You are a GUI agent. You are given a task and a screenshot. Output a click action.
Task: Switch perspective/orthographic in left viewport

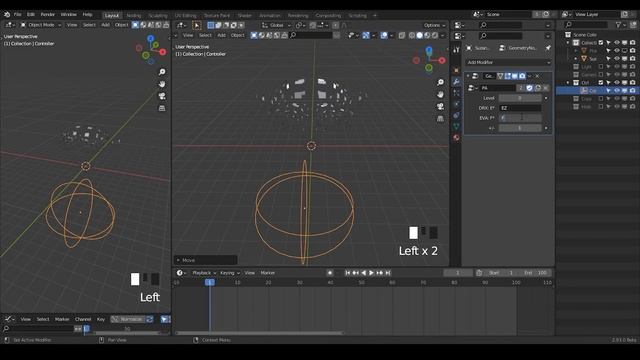coord(162,108)
